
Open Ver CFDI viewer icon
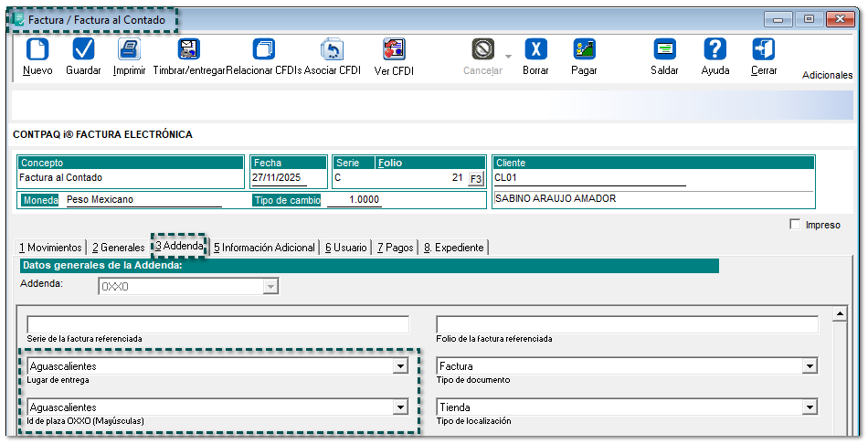click(394, 49)
